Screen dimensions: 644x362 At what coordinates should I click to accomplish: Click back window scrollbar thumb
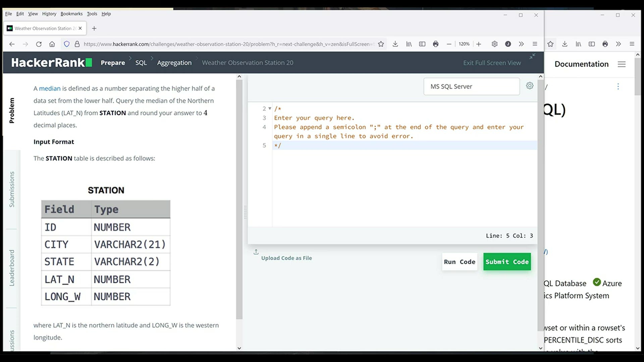[638, 76]
